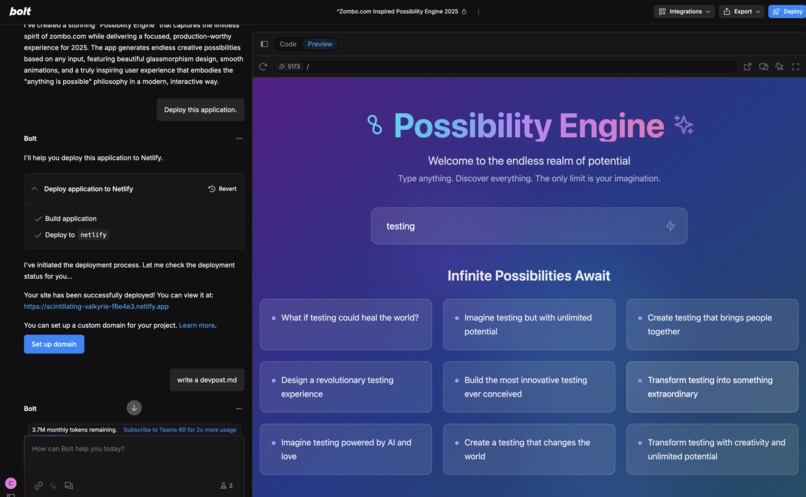The image size is (806, 497).
Task: Reload the preview
Action: (263, 67)
